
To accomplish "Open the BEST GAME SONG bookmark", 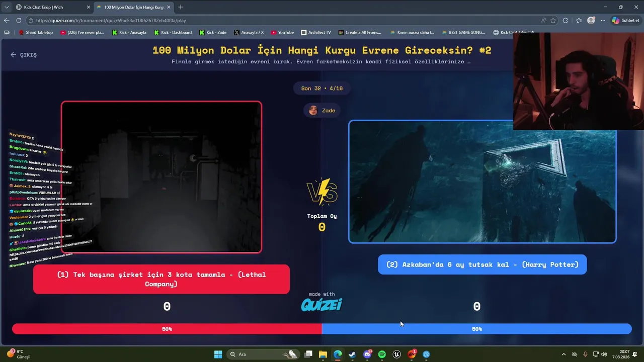I will pyautogui.click(x=464, y=32).
